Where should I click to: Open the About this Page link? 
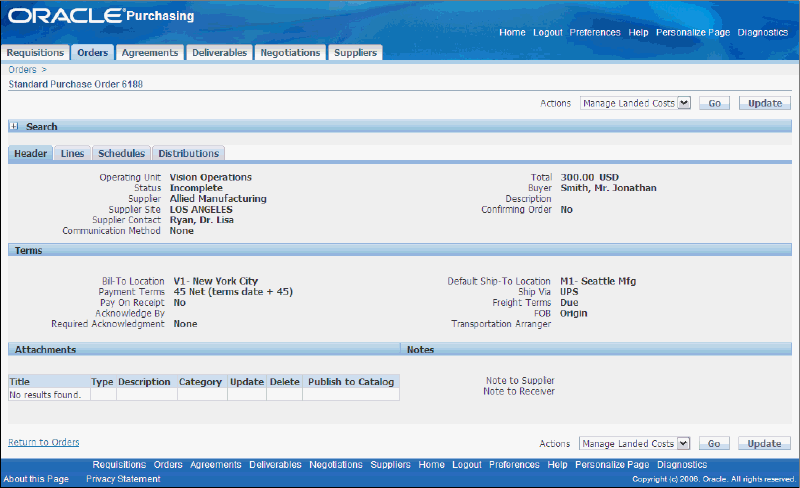tap(36, 479)
